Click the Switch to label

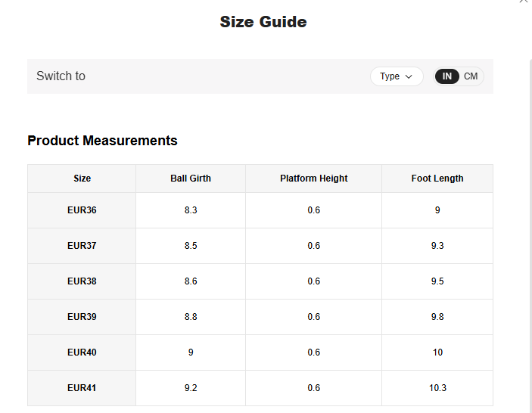click(61, 76)
